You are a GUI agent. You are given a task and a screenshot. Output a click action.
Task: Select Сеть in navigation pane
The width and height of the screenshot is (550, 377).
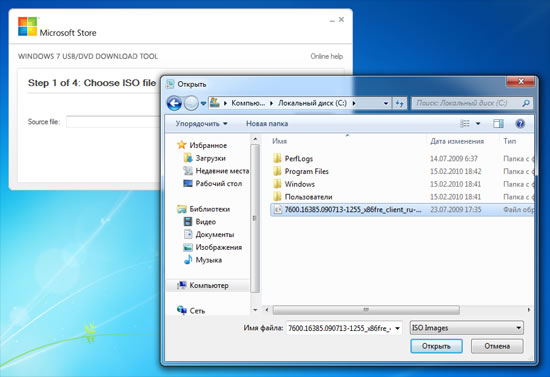coord(191,311)
